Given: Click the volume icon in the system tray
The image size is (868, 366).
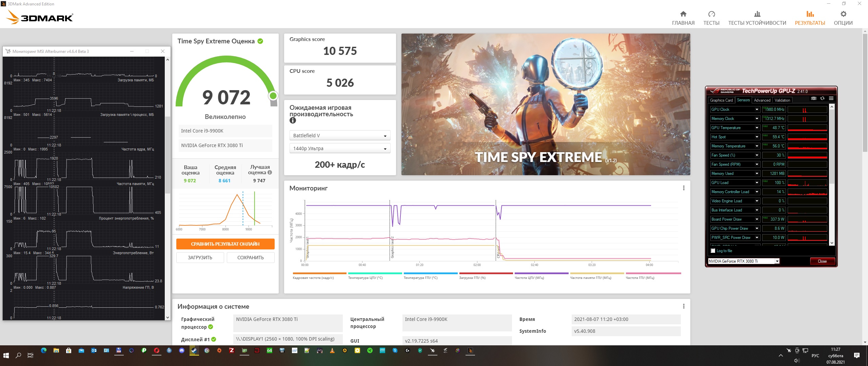Looking at the screenshot, I should [x=797, y=361].
